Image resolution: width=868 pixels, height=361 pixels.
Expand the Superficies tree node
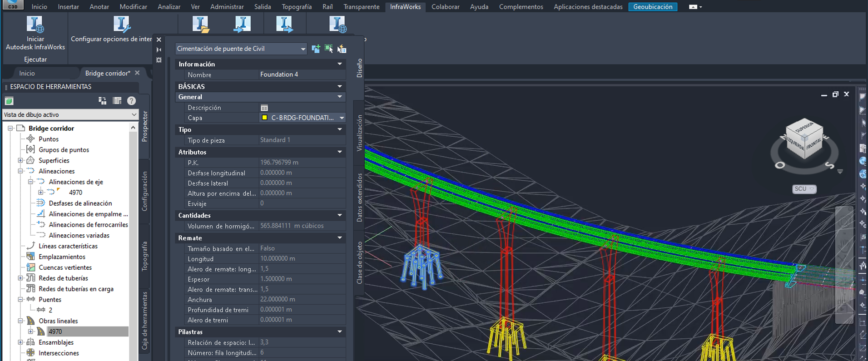(x=20, y=161)
